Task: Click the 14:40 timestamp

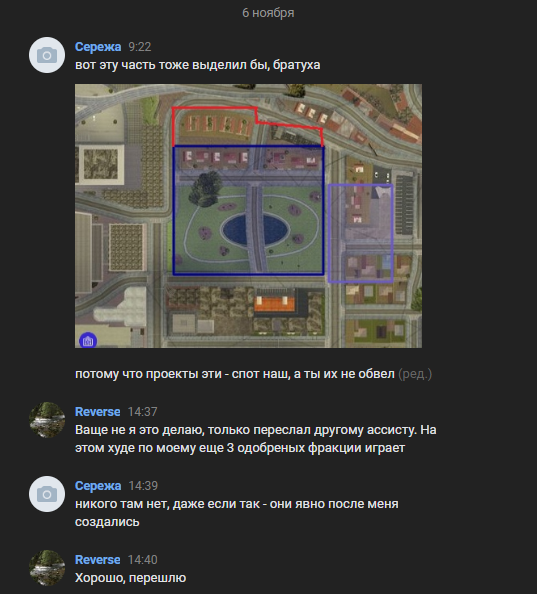Action: [x=142, y=560]
